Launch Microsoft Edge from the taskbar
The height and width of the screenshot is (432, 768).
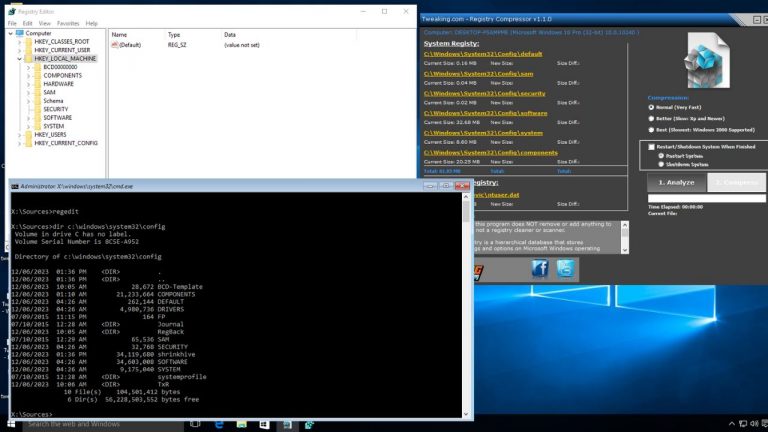click(x=218, y=424)
